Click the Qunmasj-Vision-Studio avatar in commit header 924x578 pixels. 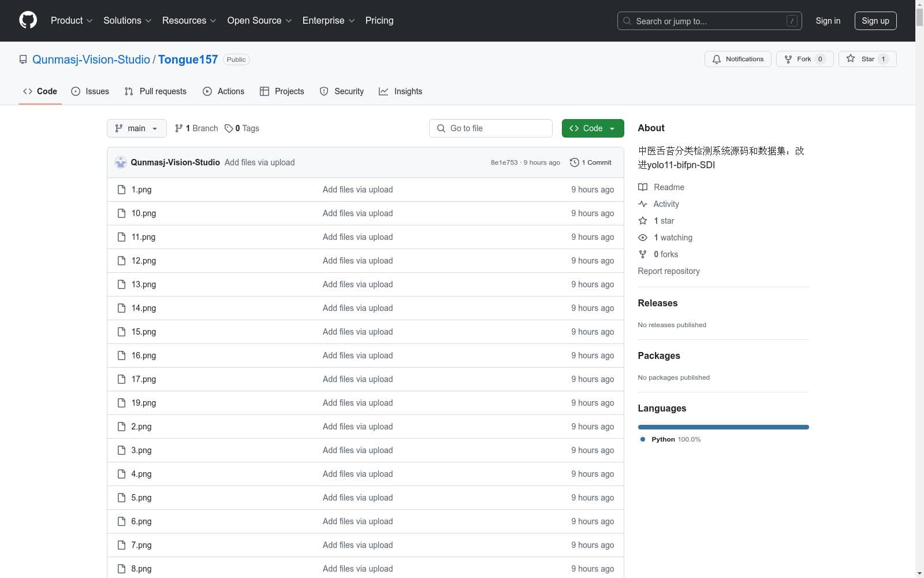(x=121, y=162)
